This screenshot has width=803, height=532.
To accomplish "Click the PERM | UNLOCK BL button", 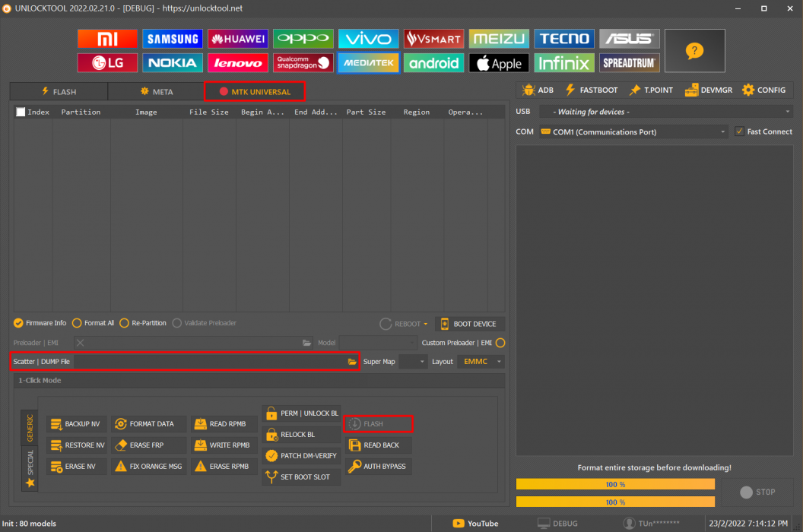I will click(x=302, y=413).
